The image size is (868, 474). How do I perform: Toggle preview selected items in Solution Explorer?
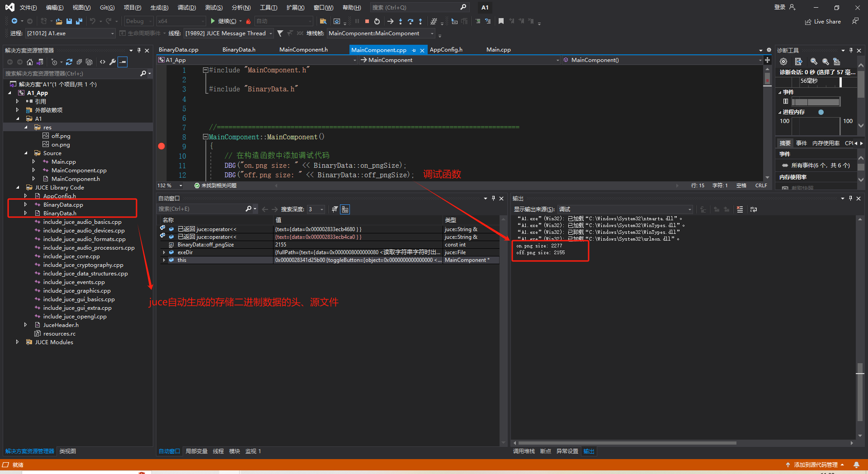coord(123,62)
